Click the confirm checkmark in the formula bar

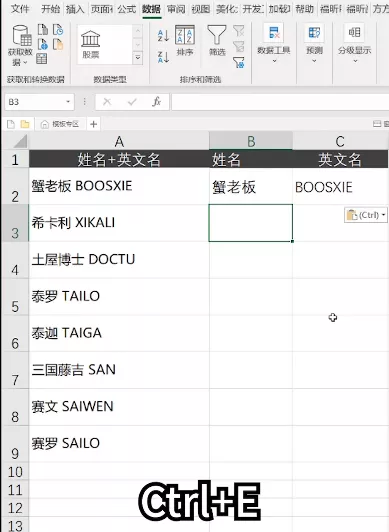(x=132, y=102)
